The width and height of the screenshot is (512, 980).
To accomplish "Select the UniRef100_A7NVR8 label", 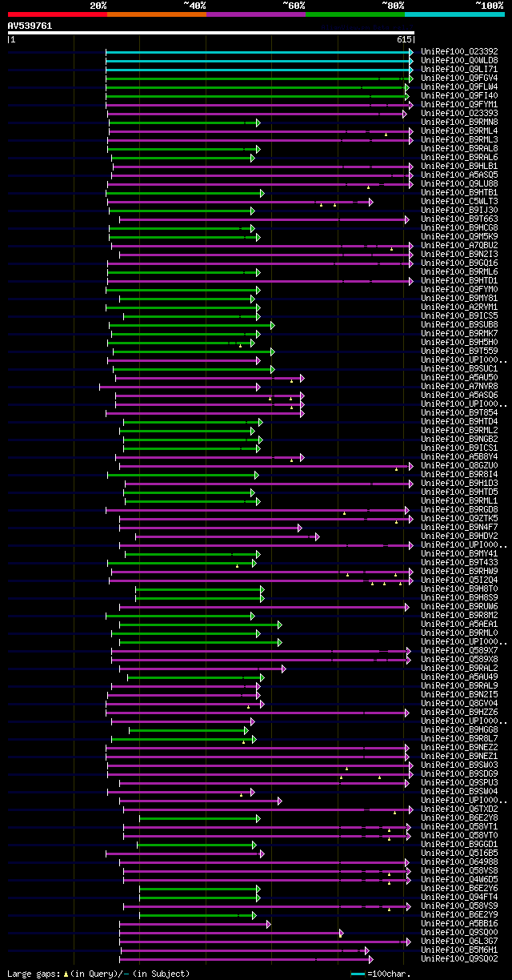I will point(459,386).
